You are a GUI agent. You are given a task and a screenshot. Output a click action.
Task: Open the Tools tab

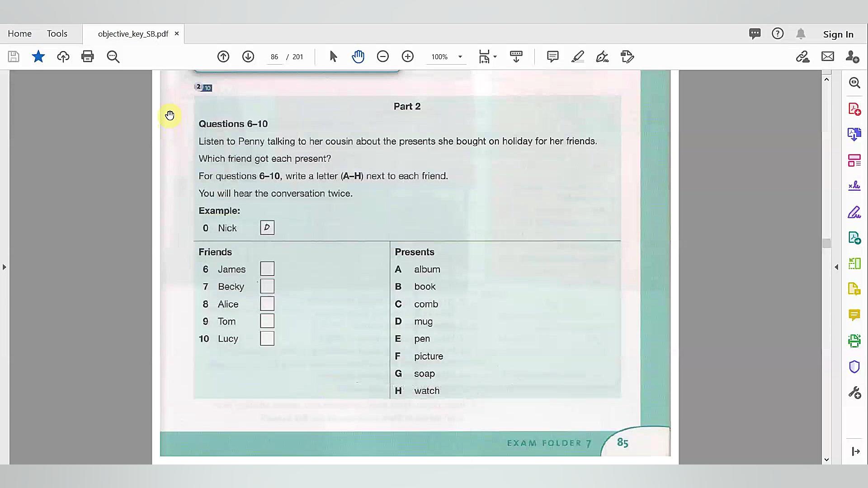coord(57,34)
